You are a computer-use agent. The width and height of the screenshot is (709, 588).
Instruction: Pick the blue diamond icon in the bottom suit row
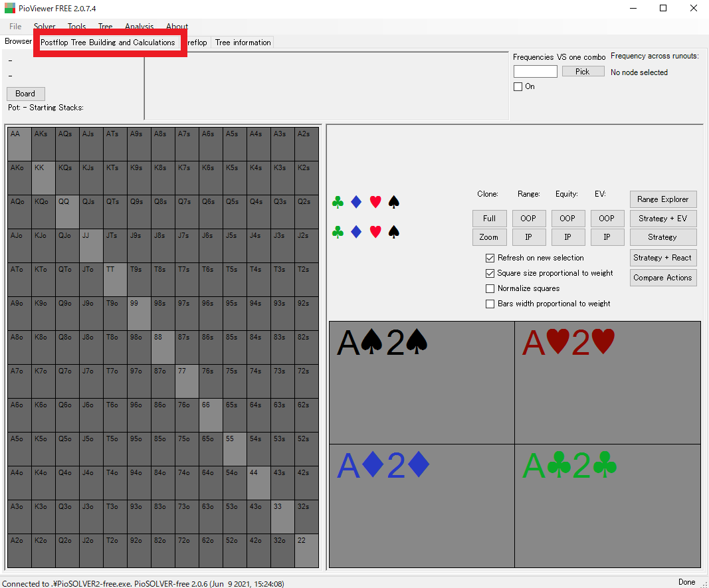coord(356,232)
